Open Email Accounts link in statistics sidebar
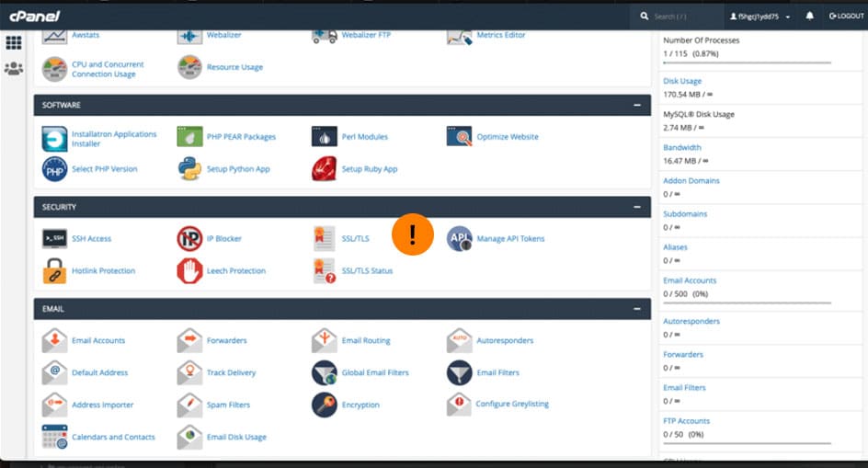Viewport: 868px width, 468px height. 690,280
